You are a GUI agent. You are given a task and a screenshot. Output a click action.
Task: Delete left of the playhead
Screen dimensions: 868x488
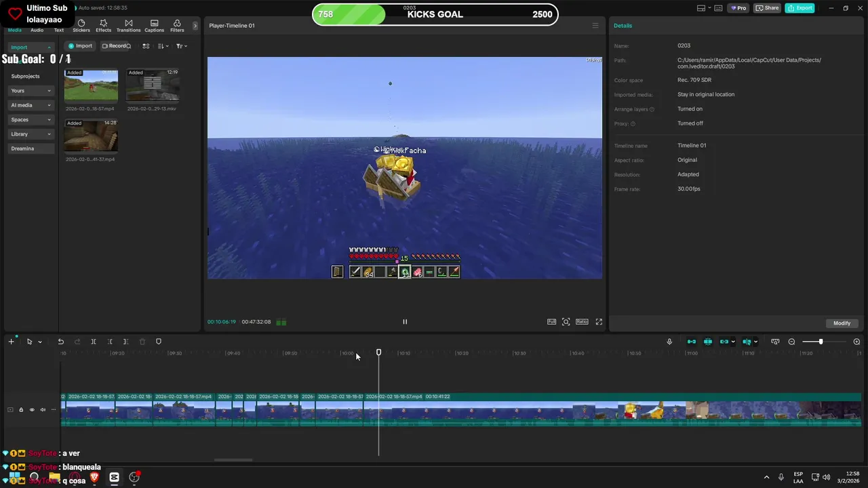click(110, 342)
